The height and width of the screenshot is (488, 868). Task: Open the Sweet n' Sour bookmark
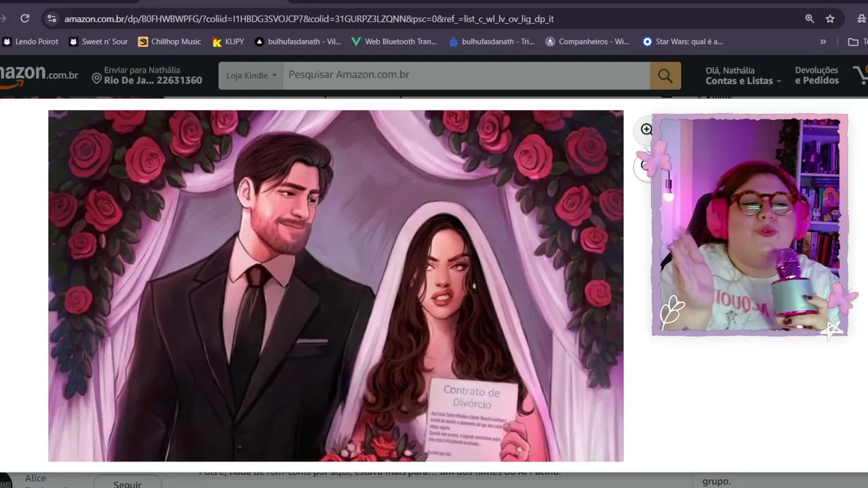click(98, 41)
